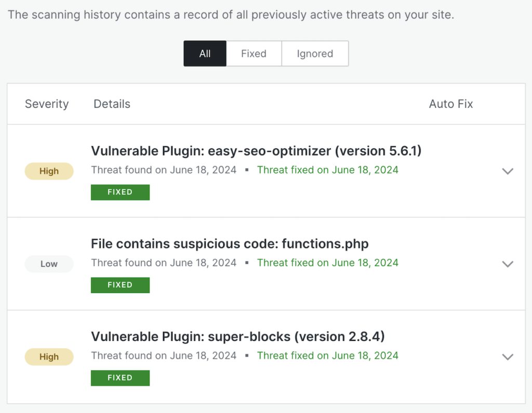Expand easy-seo-optimizer threat details chevron
Screen dimensions: 532x413
[x=508, y=171]
